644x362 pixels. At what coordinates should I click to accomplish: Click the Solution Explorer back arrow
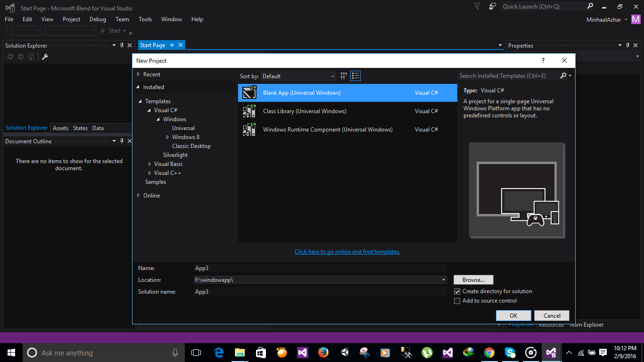[10, 57]
